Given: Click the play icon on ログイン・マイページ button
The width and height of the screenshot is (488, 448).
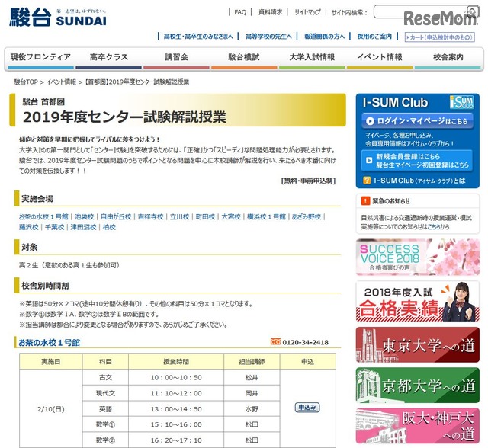Looking at the screenshot, I should [370, 121].
